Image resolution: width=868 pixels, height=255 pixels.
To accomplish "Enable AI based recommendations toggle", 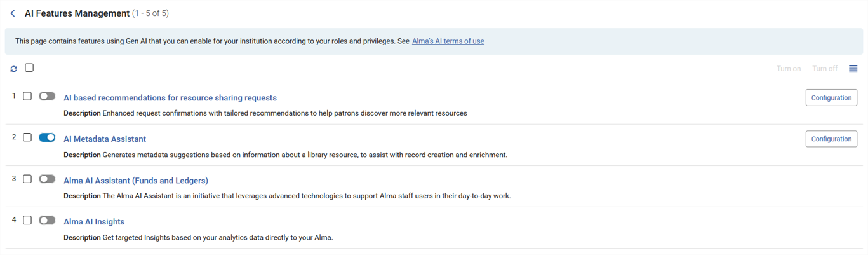I will [x=47, y=96].
